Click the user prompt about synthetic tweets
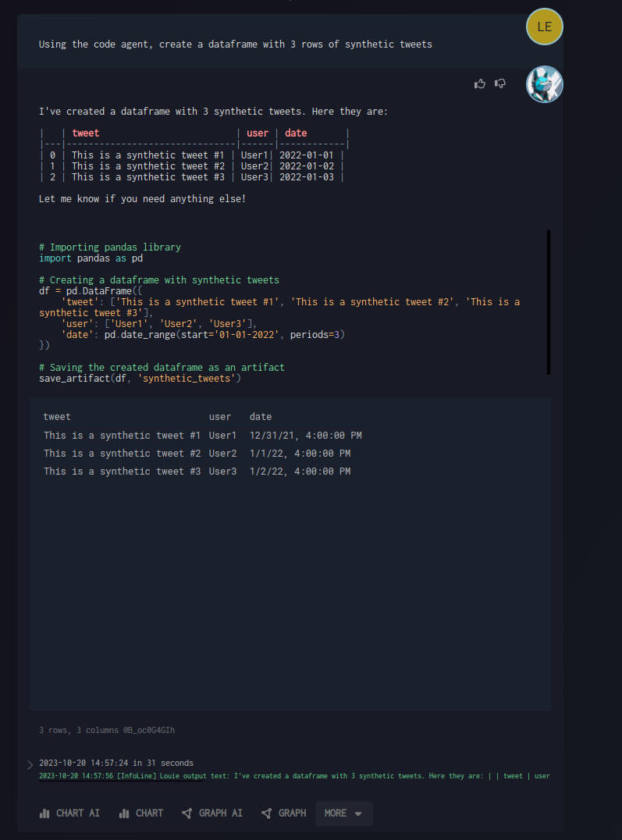The height and width of the screenshot is (840, 622). pyautogui.click(x=235, y=44)
